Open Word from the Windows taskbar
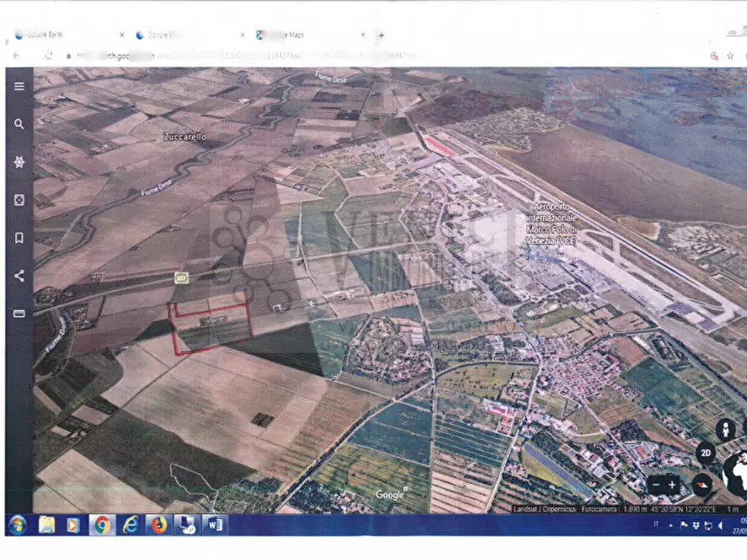The width and height of the screenshot is (747, 560). click(213, 525)
